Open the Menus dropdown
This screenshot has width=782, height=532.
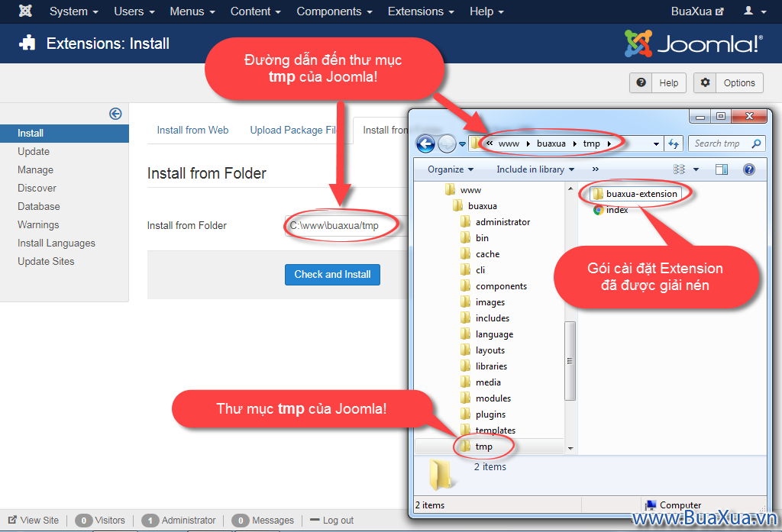[192, 11]
